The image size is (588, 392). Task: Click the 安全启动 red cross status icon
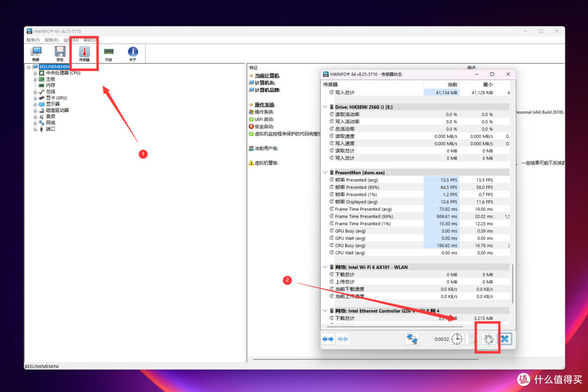[251, 126]
